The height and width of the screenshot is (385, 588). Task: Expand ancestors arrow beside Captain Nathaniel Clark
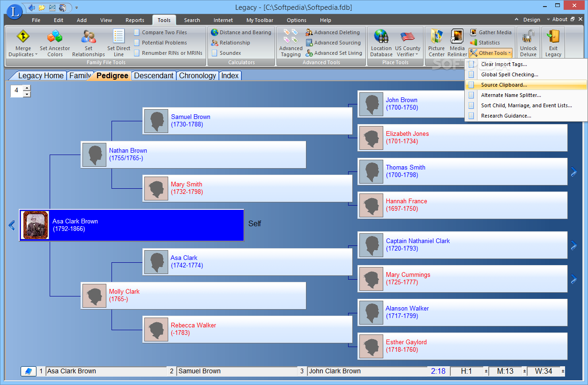click(x=573, y=245)
